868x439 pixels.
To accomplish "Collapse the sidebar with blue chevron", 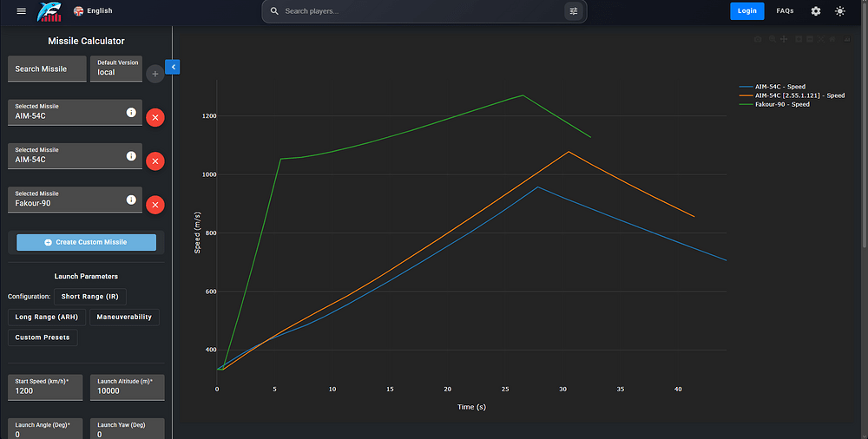I will (173, 67).
